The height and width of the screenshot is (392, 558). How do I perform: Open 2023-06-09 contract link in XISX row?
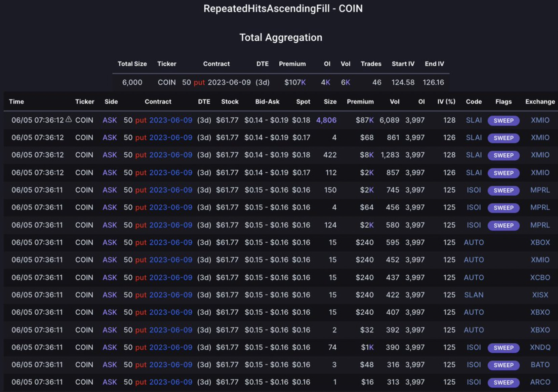pyautogui.click(x=171, y=295)
